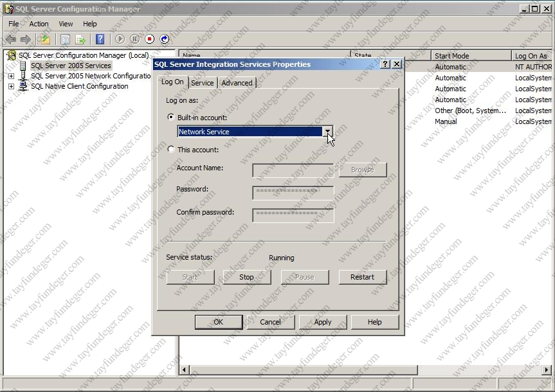Click the 'Other (Boot, System...' cell

click(470, 111)
